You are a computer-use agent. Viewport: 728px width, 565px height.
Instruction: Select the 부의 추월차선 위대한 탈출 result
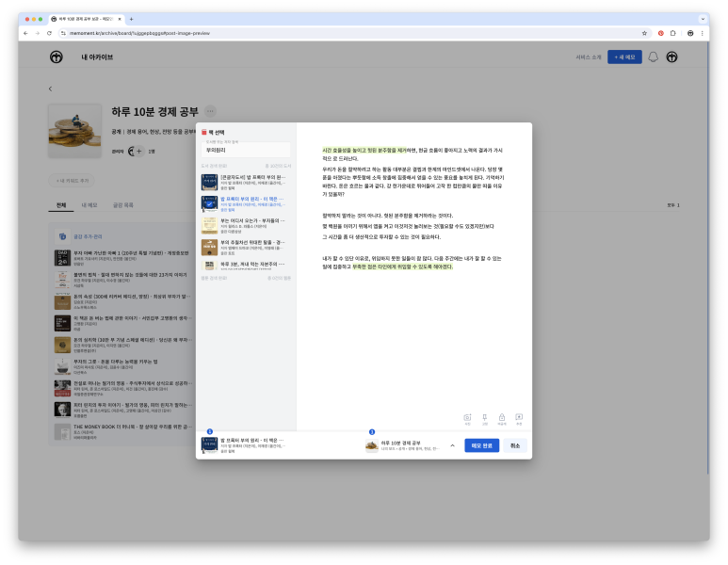point(244,248)
